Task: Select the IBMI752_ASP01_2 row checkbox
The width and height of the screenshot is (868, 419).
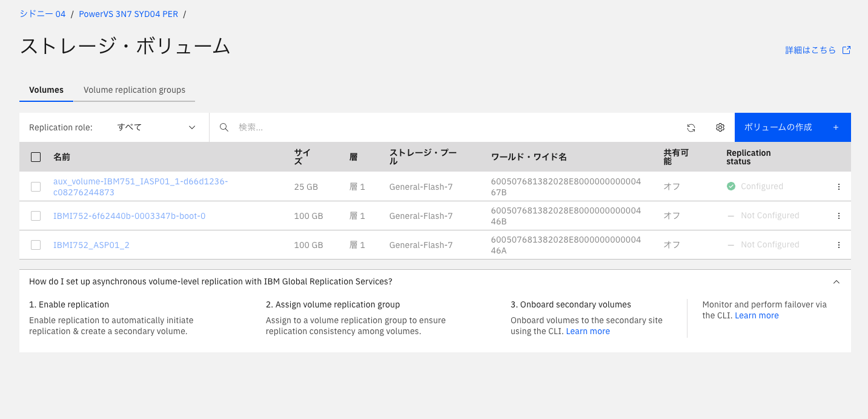Action: [36, 245]
